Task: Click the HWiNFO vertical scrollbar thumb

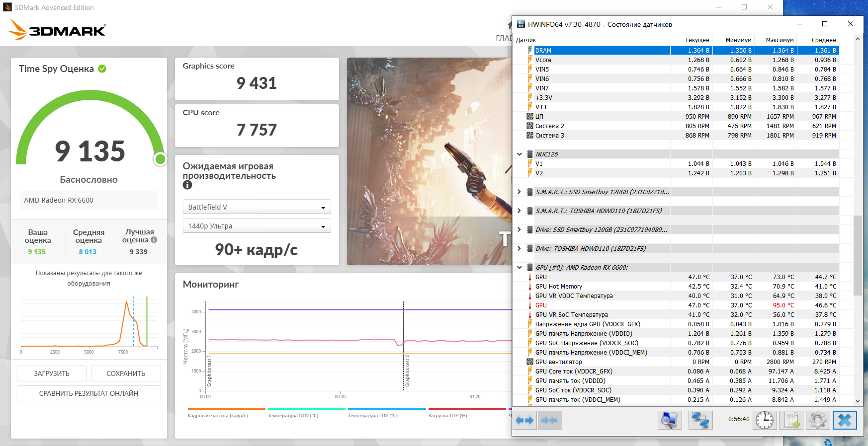Action: click(x=858, y=255)
